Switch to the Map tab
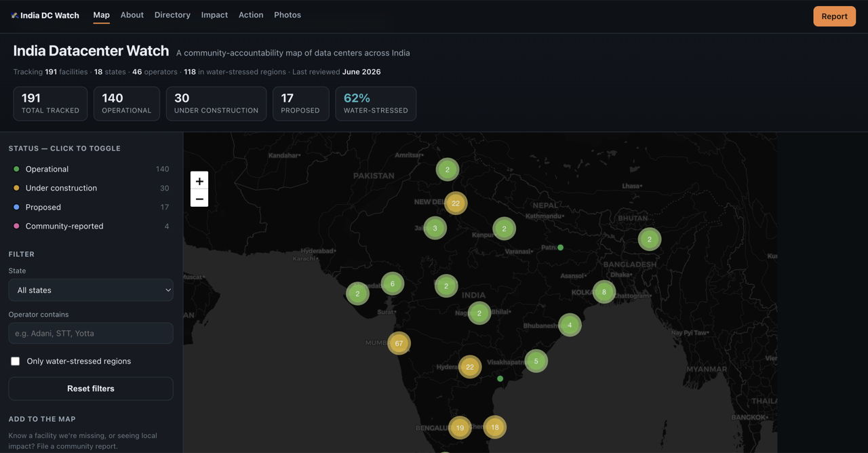The image size is (868, 453). click(101, 15)
